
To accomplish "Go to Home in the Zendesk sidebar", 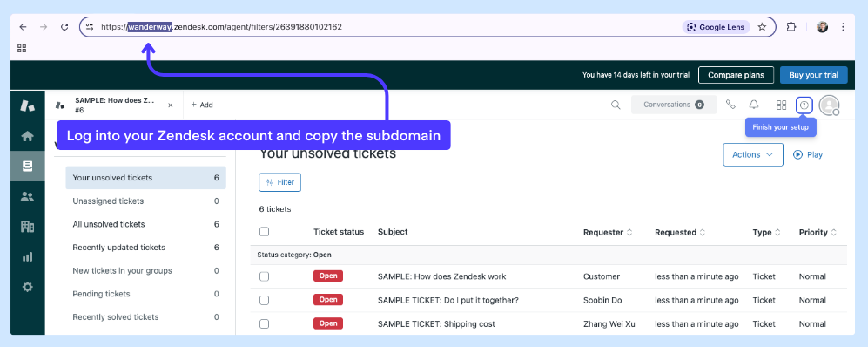I will pos(27,136).
